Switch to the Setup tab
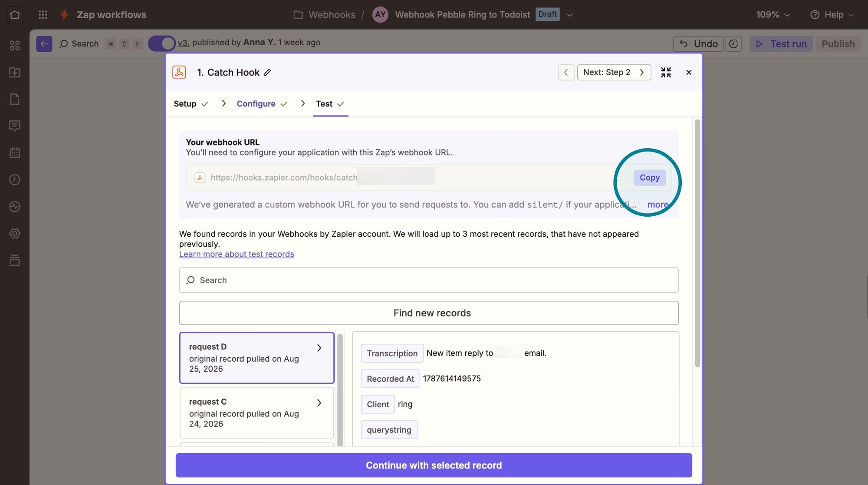Screen dimensions: 868x485 click(x=191, y=104)
